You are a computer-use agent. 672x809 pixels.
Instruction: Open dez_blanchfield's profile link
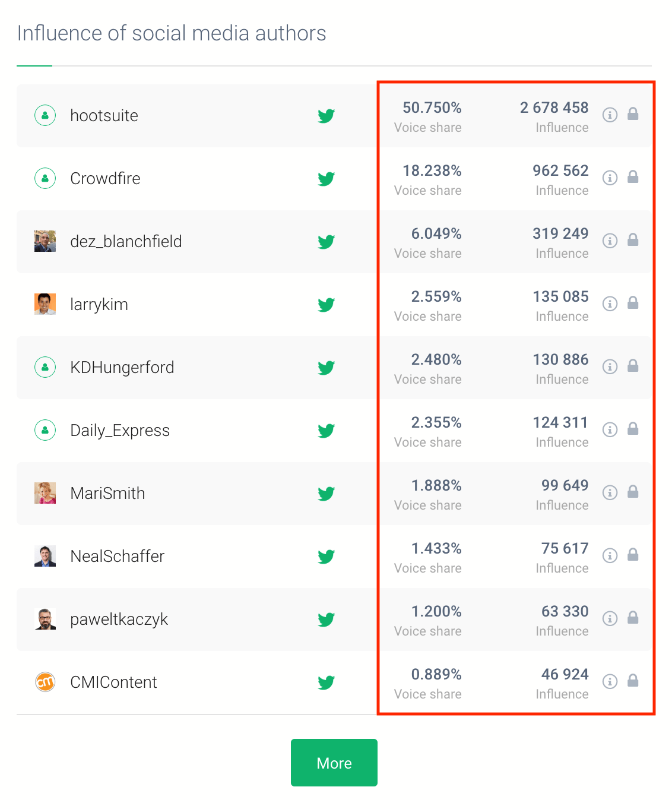(126, 242)
